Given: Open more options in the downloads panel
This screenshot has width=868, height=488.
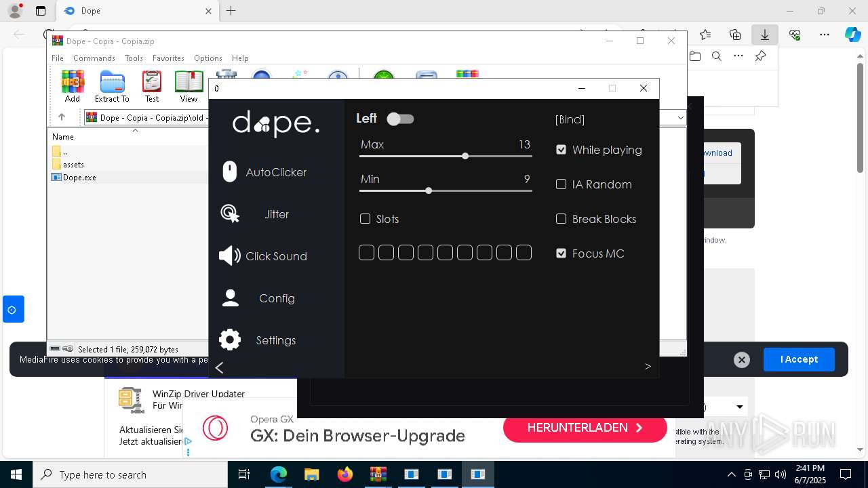Looking at the screenshot, I should pyautogui.click(x=738, y=56).
